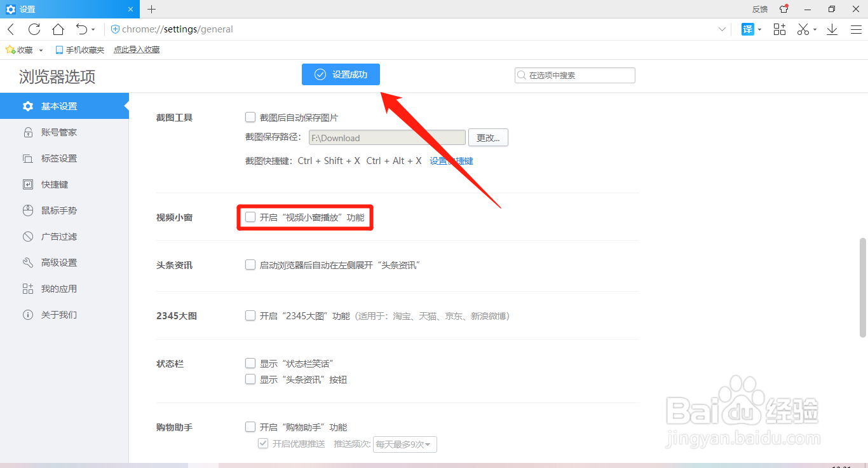Reload the page with the refresh icon
868x468 pixels.
coord(34,29)
